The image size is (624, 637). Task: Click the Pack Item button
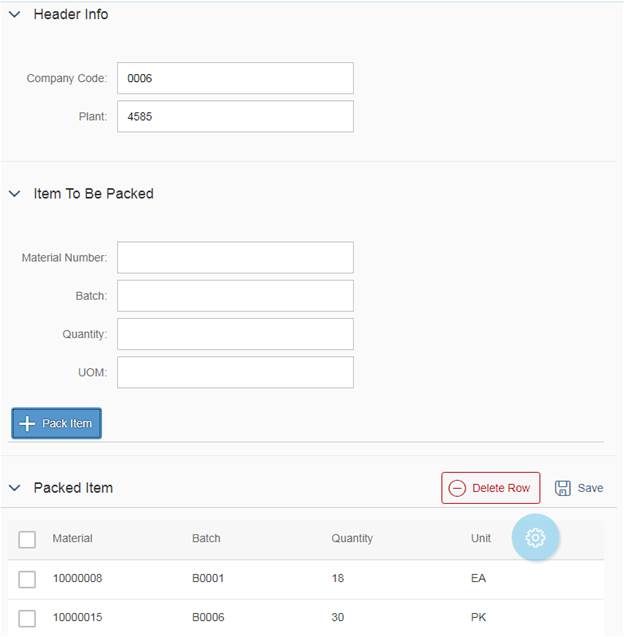[x=56, y=423]
